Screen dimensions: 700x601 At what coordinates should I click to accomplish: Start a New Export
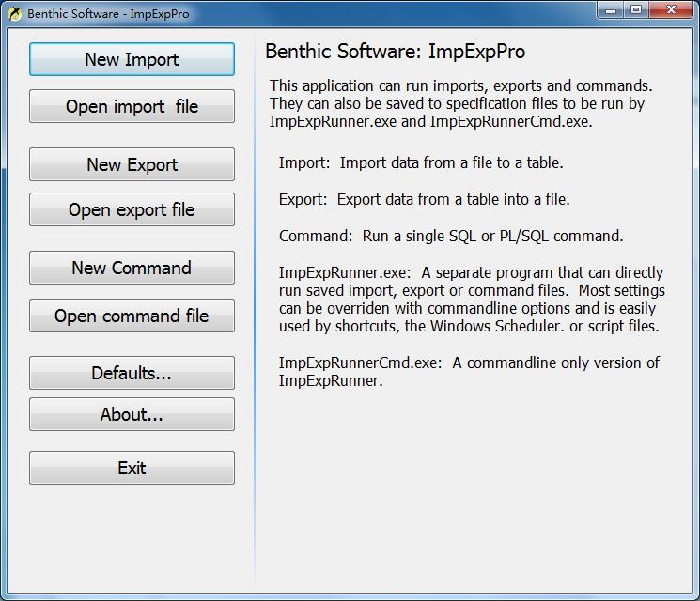[132, 164]
